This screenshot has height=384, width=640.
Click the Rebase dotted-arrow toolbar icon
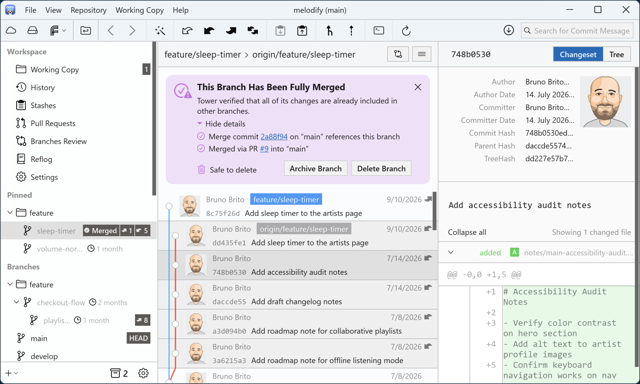click(351, 31)
